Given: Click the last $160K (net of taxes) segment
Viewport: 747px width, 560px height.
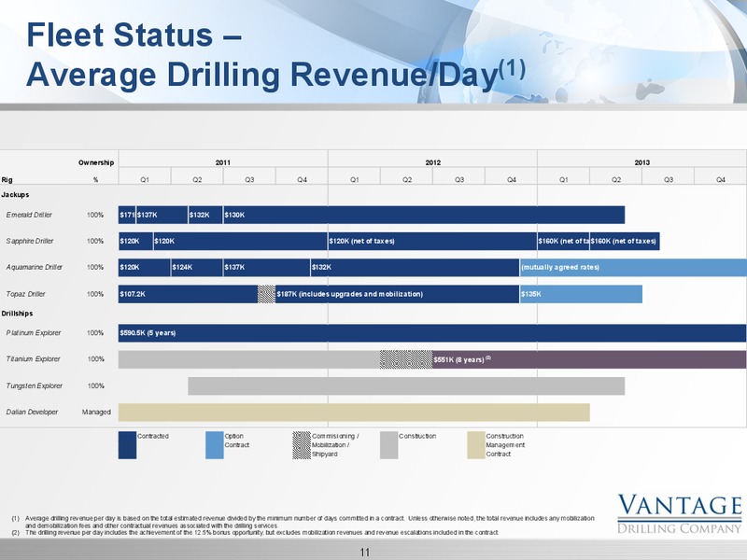Looking at the screenshot, I should click(x=625, y=241).
